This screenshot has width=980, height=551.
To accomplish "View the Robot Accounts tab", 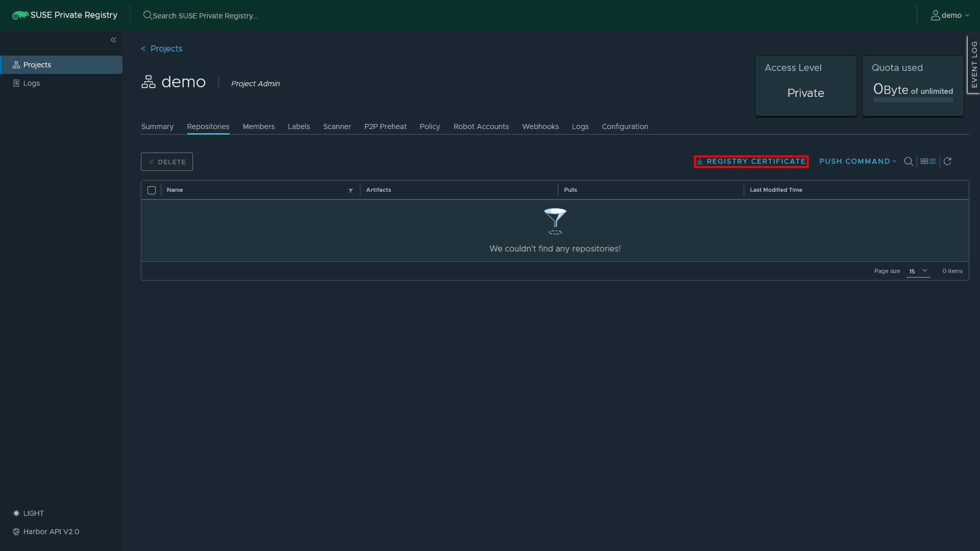I will tap(481, 127).
